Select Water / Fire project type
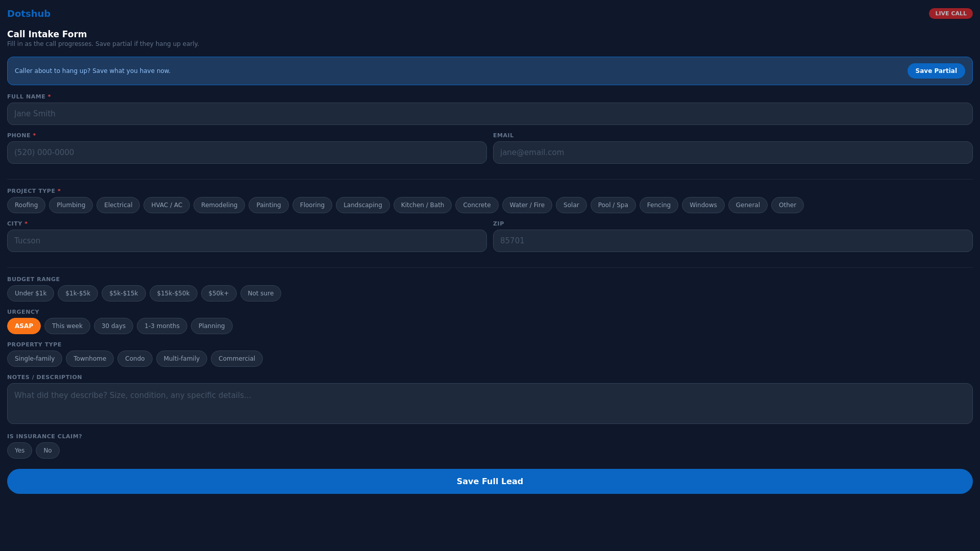Screen dimensions: 980x551 (x=527, y=205)
